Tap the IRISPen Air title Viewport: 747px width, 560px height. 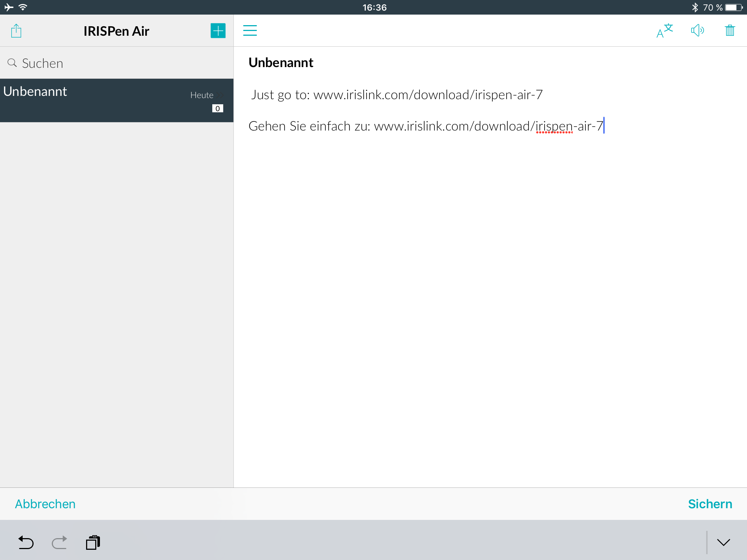point(116,31)
